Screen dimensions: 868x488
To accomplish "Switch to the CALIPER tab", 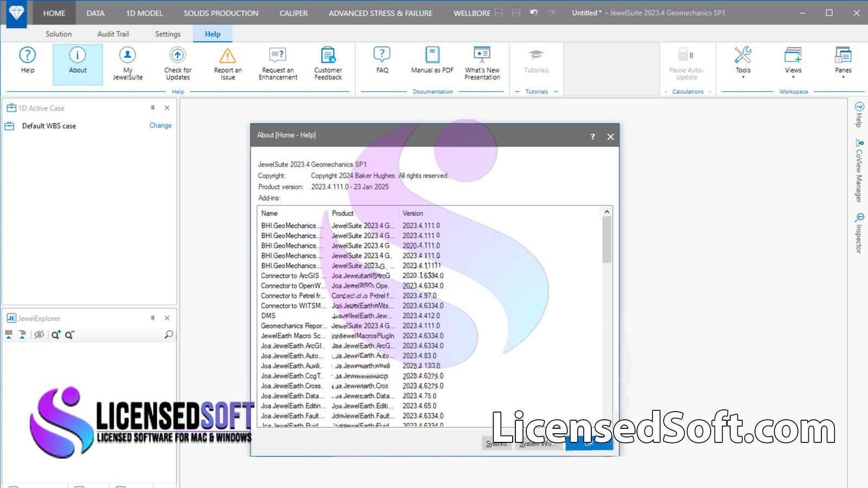I will click(293, 13).
